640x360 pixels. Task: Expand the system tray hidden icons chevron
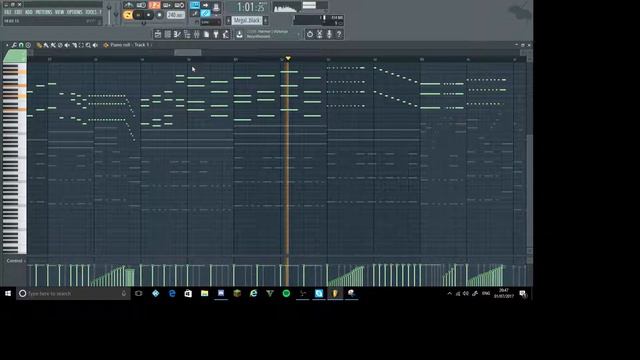coord(449,293)
